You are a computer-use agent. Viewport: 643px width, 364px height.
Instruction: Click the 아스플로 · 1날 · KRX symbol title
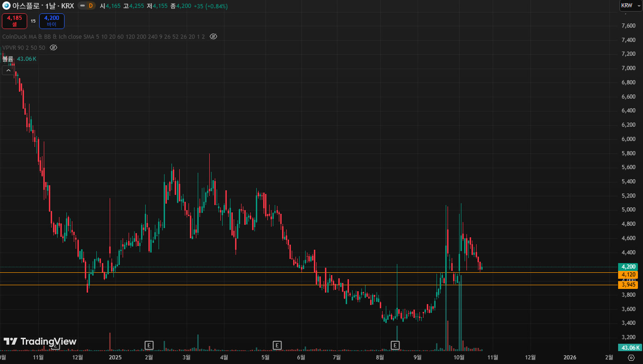click(43, 6)
